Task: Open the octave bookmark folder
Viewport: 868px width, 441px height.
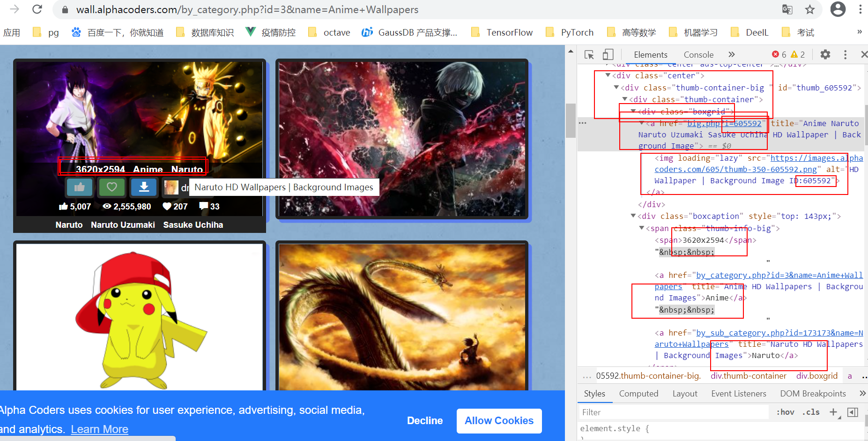Action: [x=329, y=32]
